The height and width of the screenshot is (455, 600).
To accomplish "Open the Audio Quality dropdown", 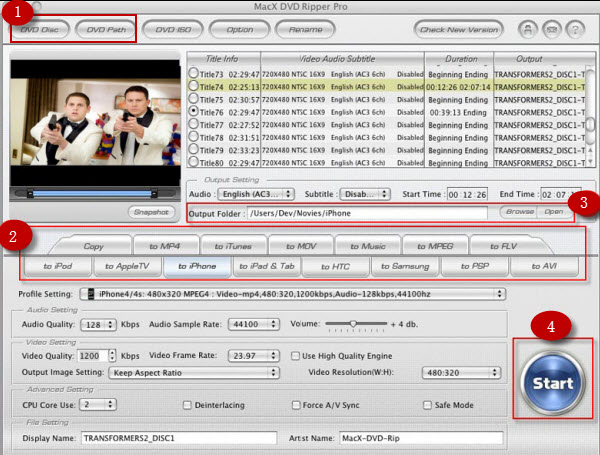I will (x=98, y=325).
